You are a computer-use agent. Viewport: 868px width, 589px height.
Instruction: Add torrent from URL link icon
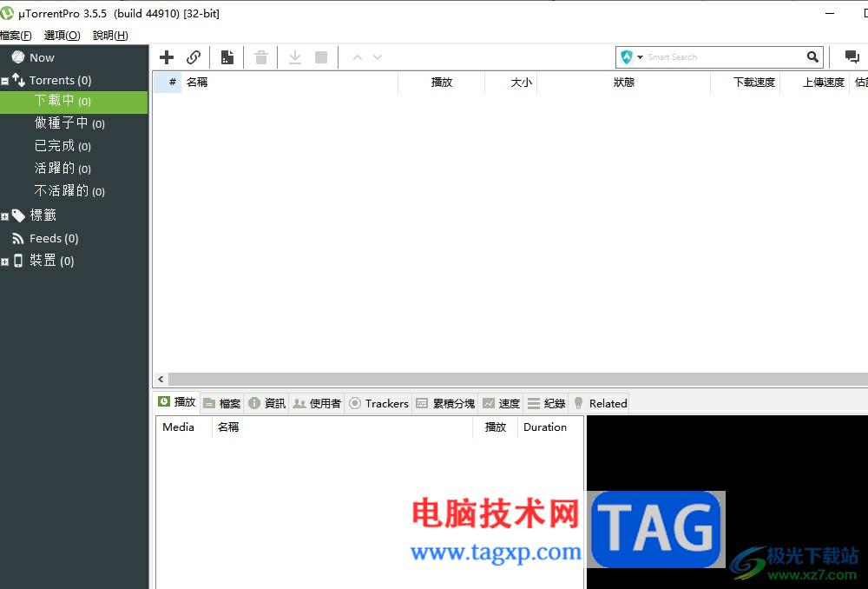[194, 57]
